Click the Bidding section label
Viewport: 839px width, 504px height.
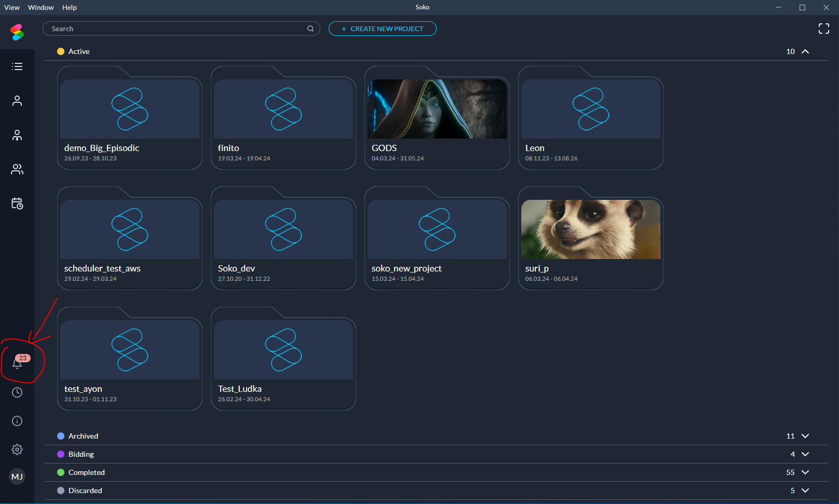click(81, 454)
